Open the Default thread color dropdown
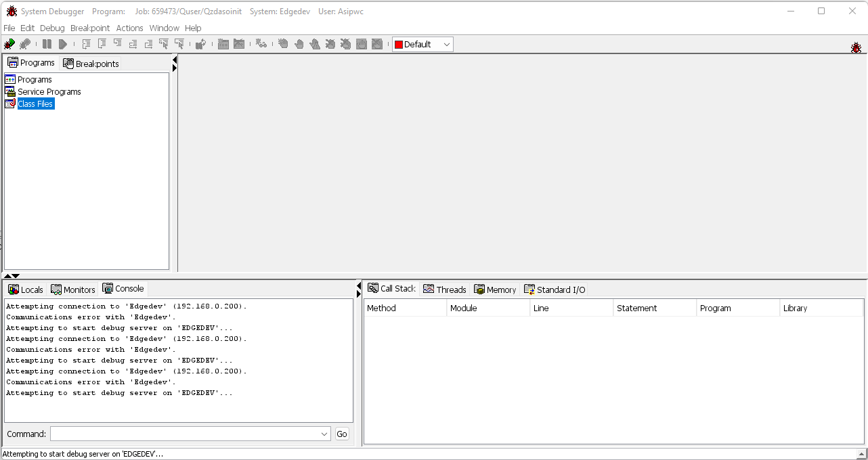 tap(446, 45)
